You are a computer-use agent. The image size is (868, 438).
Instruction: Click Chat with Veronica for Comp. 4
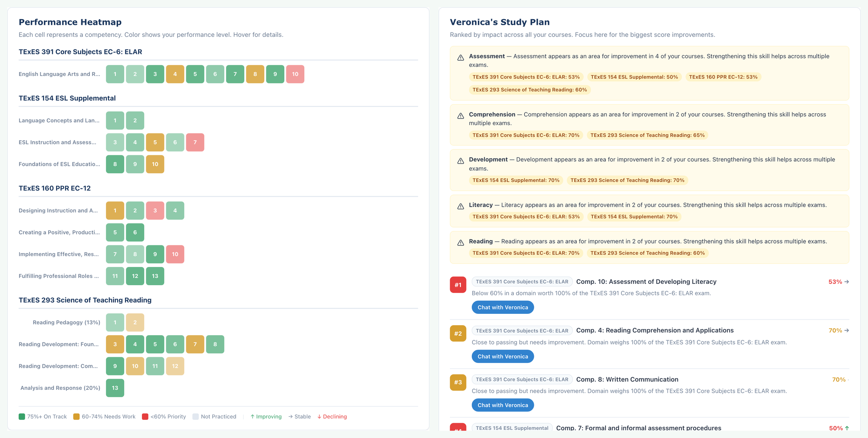point(503,356)
